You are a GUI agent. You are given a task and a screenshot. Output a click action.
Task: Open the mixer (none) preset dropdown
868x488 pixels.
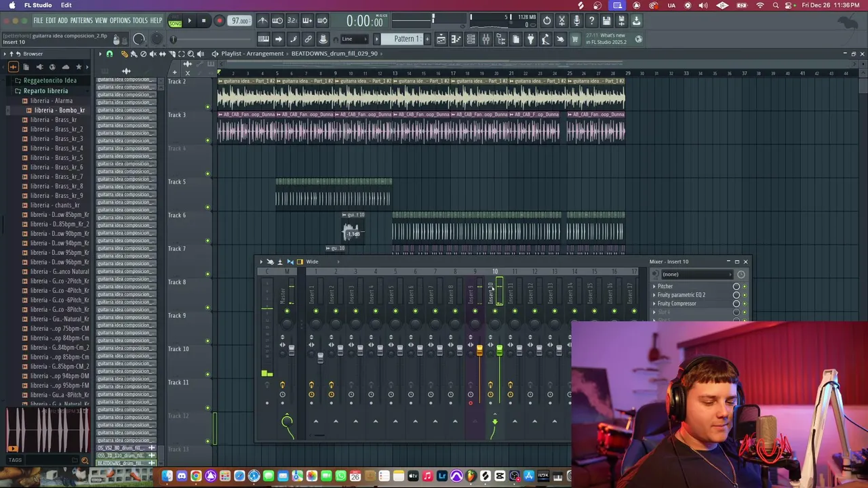coord(697,274)
